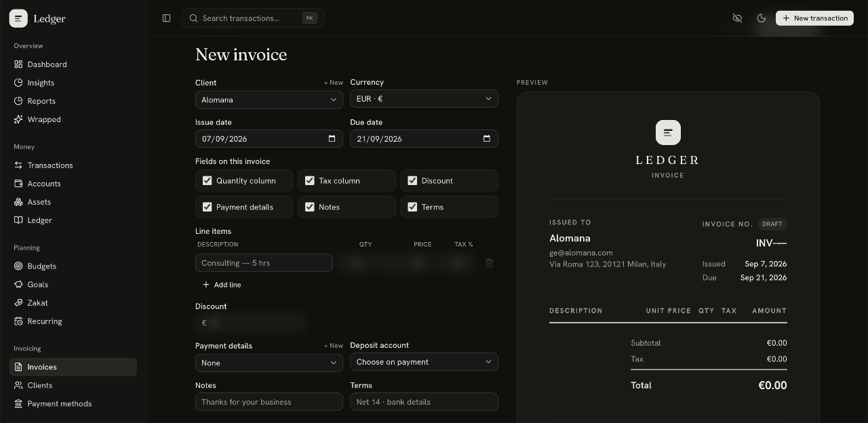868x423 pixels.
Task: Open Recurring in the sidebar
Action: coord(73,321)
